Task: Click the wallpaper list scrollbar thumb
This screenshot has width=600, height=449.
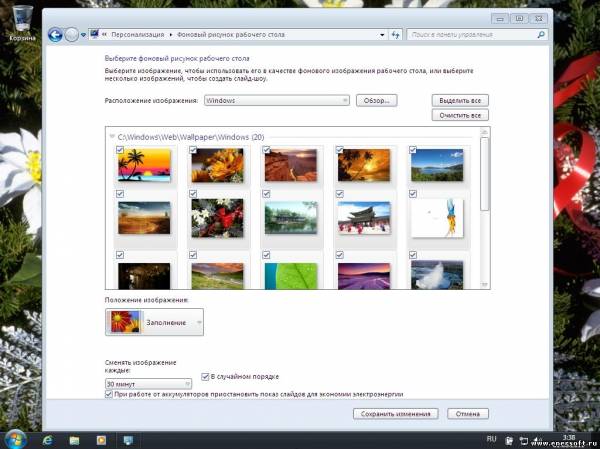Action: (484, 173)
